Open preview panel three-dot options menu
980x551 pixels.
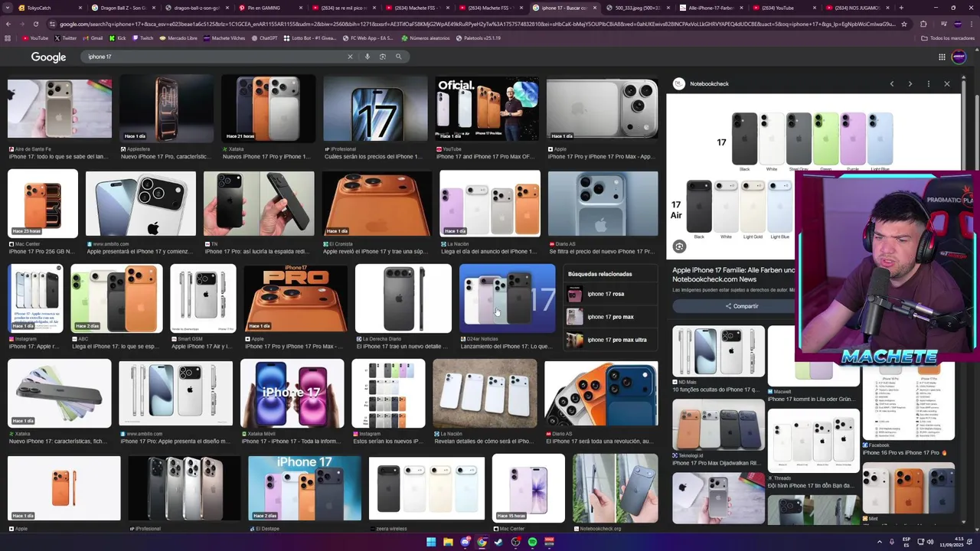pos(929,83)
